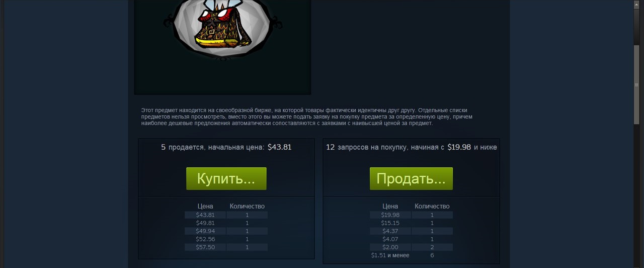Select the $43.81 sell listing row
The height and width of the screenshot is (268, 644).
click(x=226, y=215)
